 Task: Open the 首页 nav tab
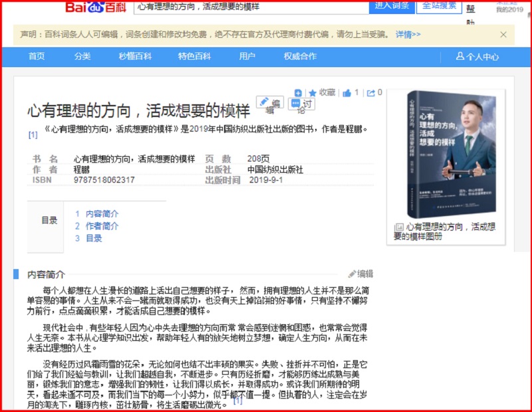pyautogui.click(x=37, y=56)
